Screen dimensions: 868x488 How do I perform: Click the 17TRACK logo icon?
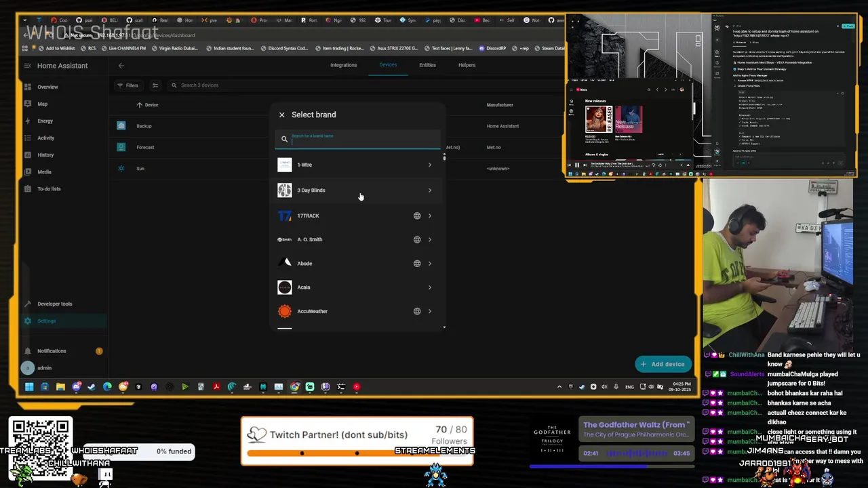(x=285, y=216)
